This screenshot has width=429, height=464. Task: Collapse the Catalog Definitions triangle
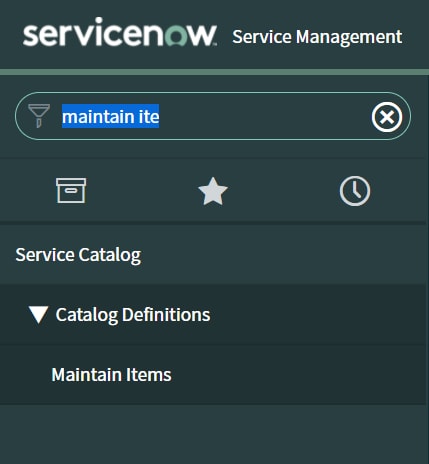point(38,315)
